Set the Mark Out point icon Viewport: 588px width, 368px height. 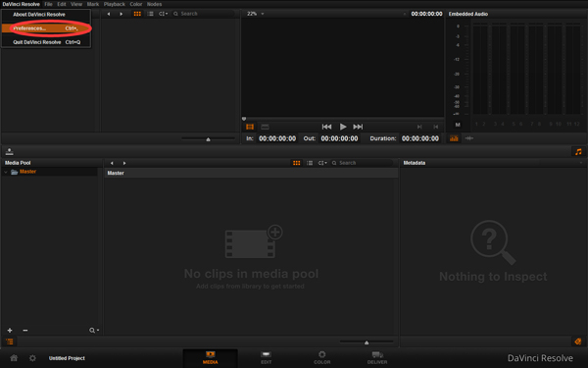435,127
